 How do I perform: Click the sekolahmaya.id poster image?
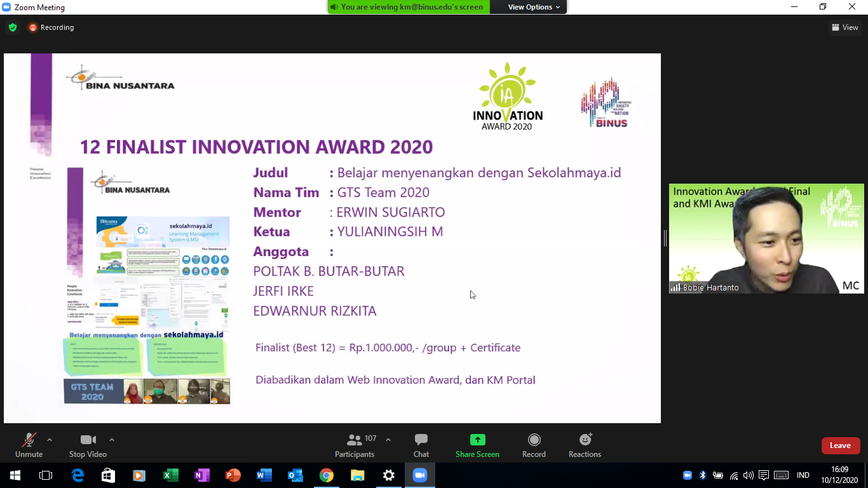coord(147,286)
